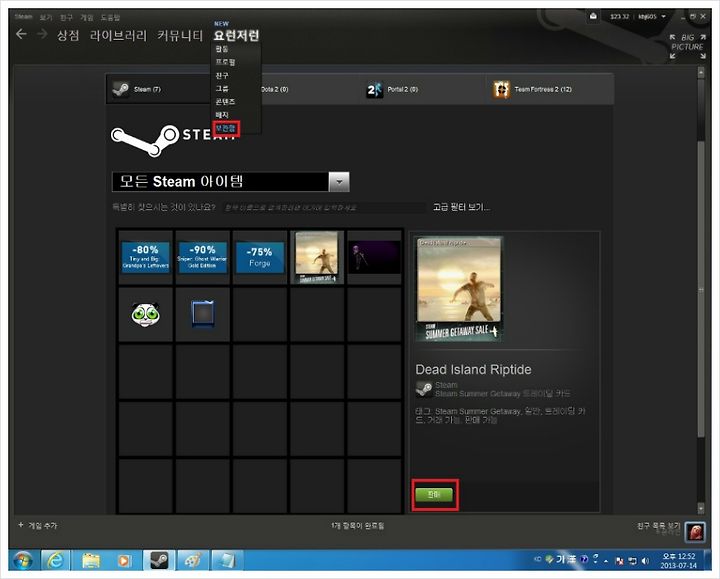Select the -75% Forge coupon
The width and height of the screenshot is (720, 579).
(x=259, y=257)
